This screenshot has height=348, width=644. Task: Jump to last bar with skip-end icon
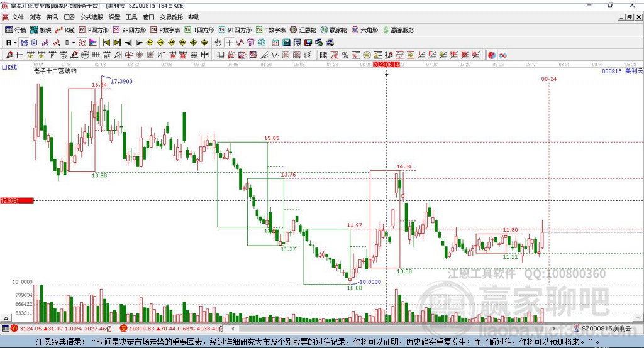coord(117,43)
